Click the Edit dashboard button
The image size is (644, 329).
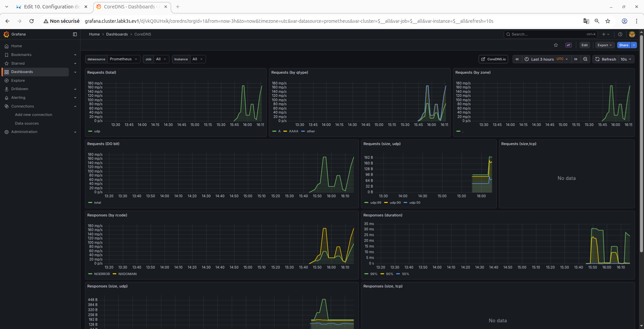pos(585,45)
